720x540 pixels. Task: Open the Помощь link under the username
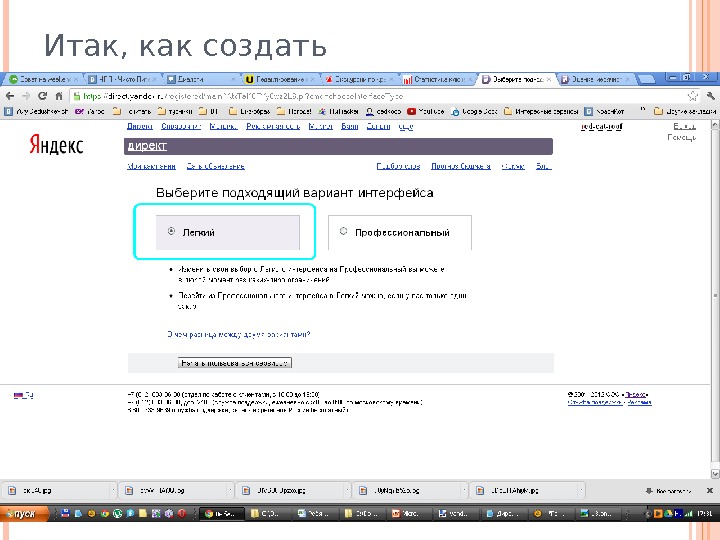coord(681,137)
